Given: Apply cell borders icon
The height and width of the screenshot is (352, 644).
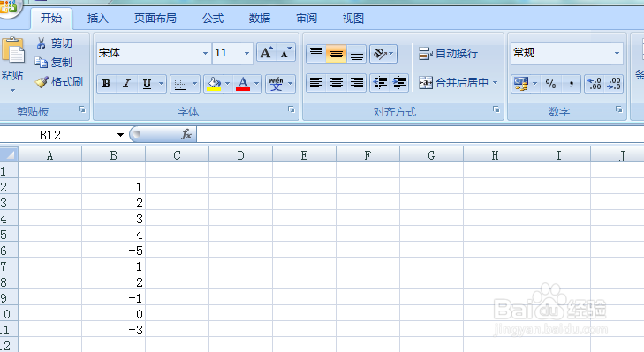Looking at the screenshot, I should (x=180, y=84).
